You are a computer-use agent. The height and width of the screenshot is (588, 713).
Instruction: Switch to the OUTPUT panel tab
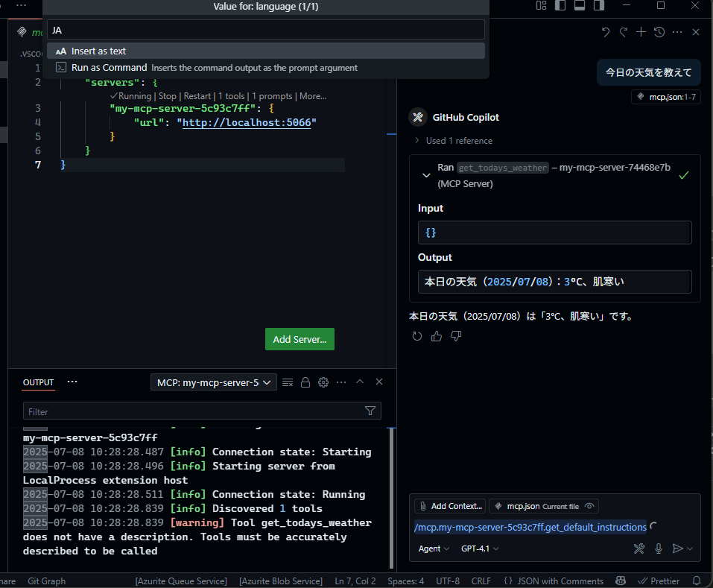[38, 382]
